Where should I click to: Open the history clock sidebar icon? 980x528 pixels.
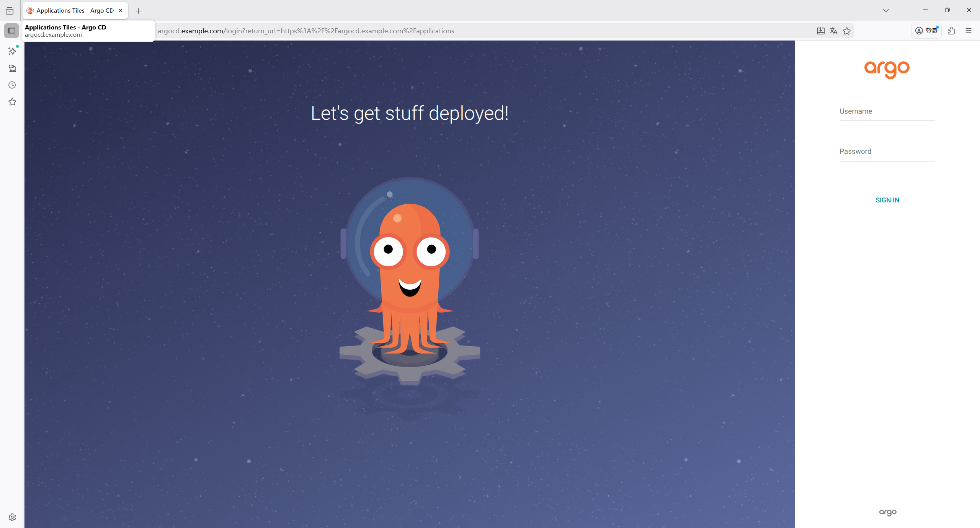tap(12, 85)
